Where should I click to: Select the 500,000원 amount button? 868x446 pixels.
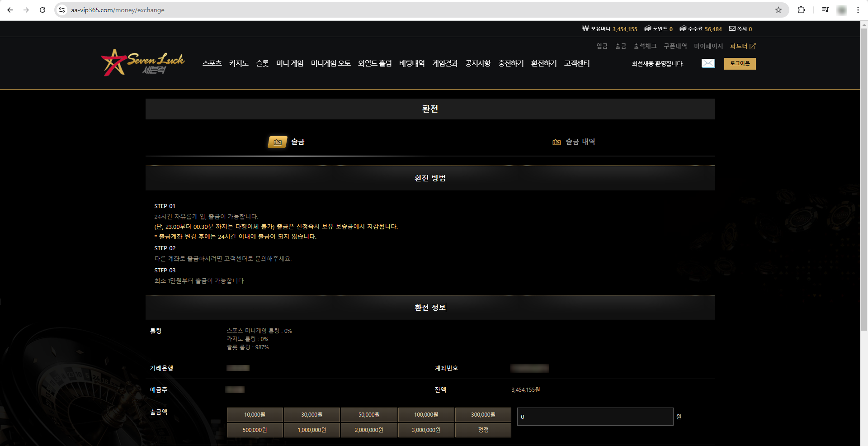pos(255,430)
